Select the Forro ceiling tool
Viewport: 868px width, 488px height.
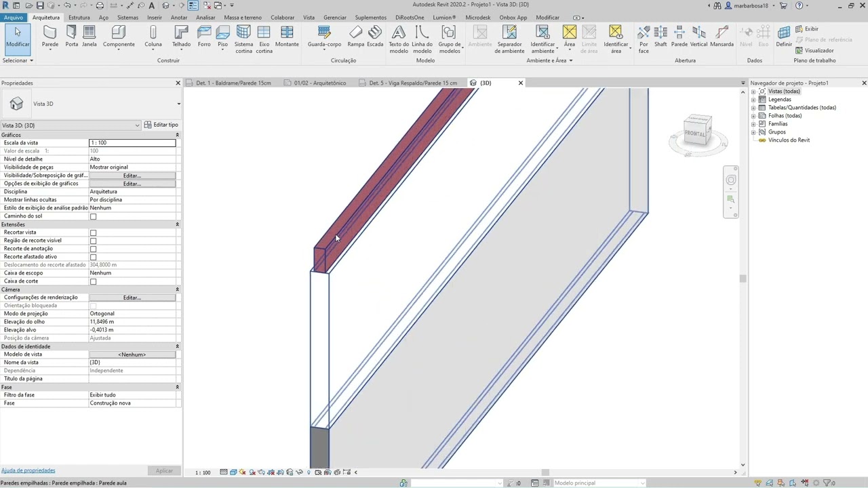(204, 37)
